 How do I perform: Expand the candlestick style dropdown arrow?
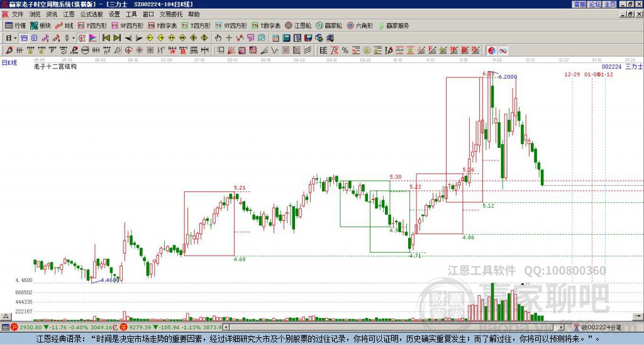pos(74,38)
